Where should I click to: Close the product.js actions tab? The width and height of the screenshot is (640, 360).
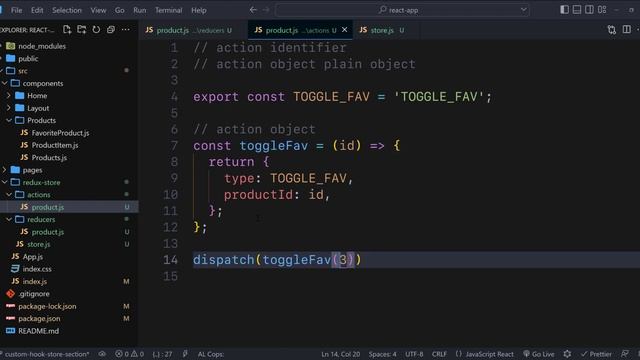[344, 30]
